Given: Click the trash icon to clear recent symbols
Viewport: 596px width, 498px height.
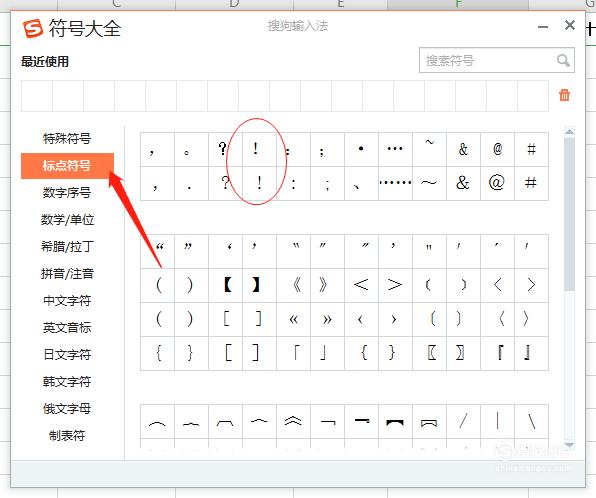Looking at the screenshot, I should (x=564, y=95).
